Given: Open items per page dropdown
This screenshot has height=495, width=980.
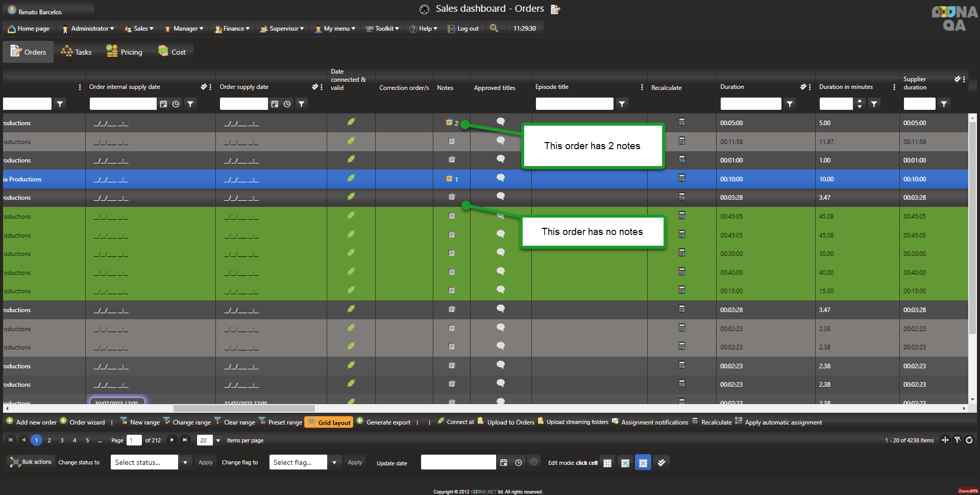Looking at the screenshot, I should point(218,440).
